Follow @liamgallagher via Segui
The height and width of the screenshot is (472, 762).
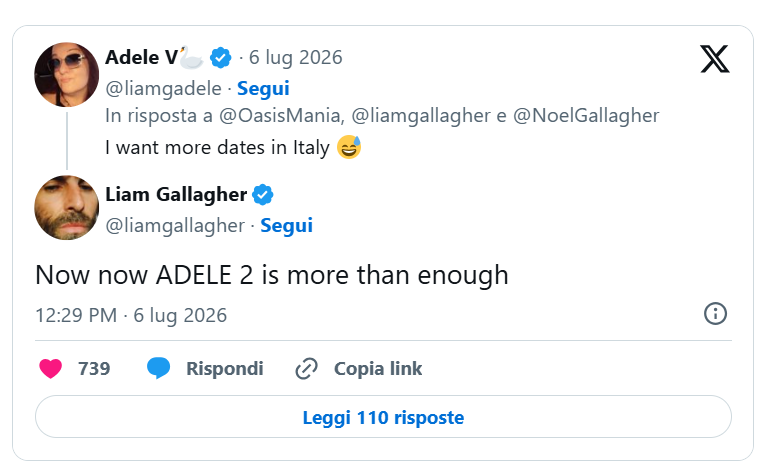pos(286,226)
